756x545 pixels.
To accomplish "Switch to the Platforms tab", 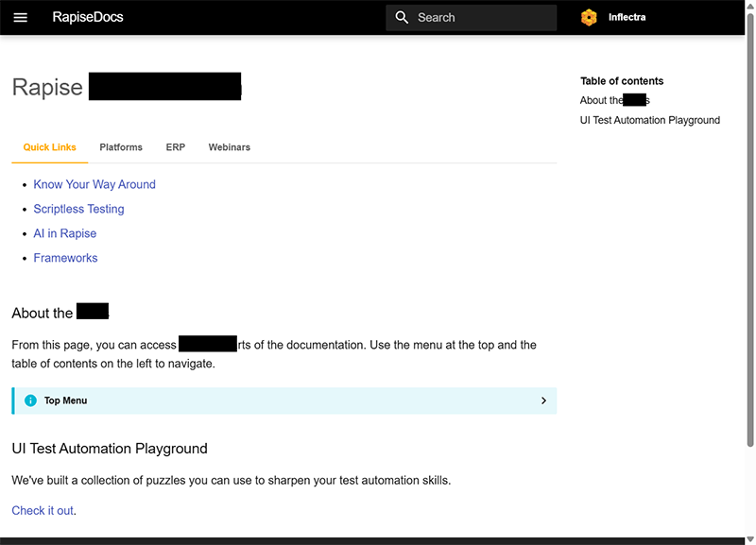I will coord(121,147).
